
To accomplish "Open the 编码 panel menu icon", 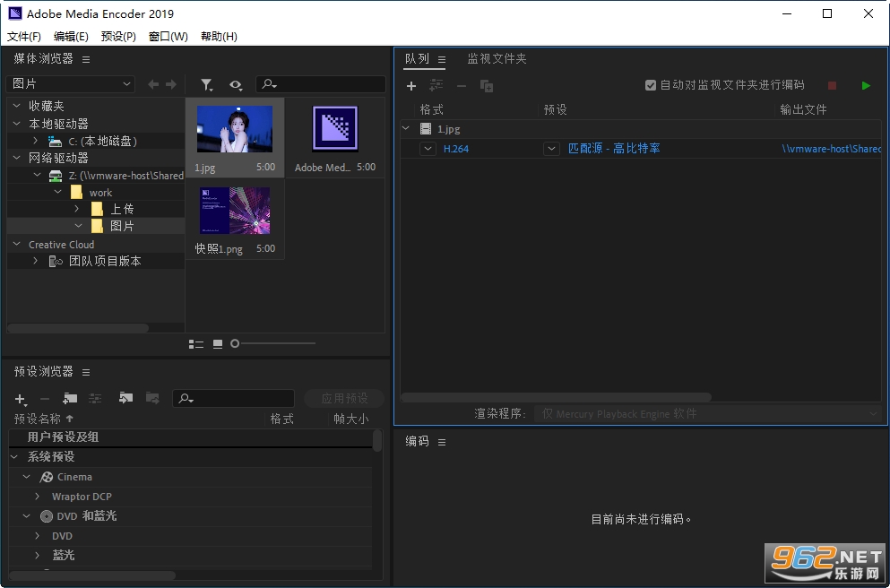I will coord(442,442).
